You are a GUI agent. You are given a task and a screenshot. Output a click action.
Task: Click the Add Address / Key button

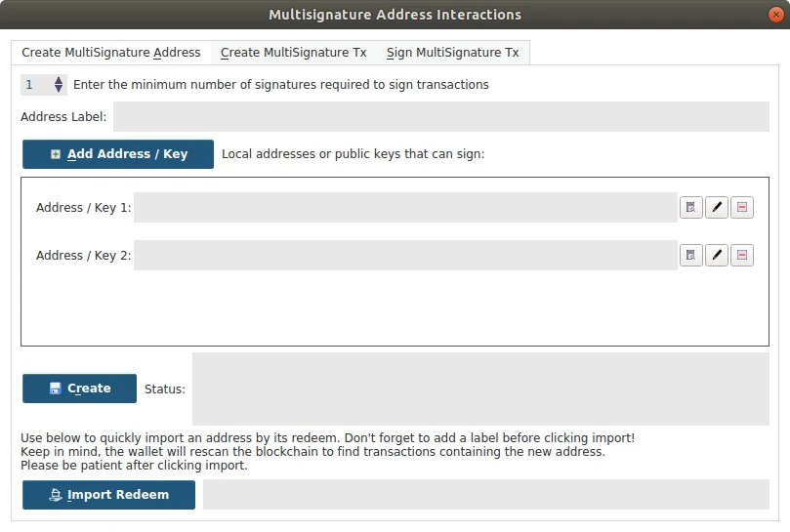118,154
